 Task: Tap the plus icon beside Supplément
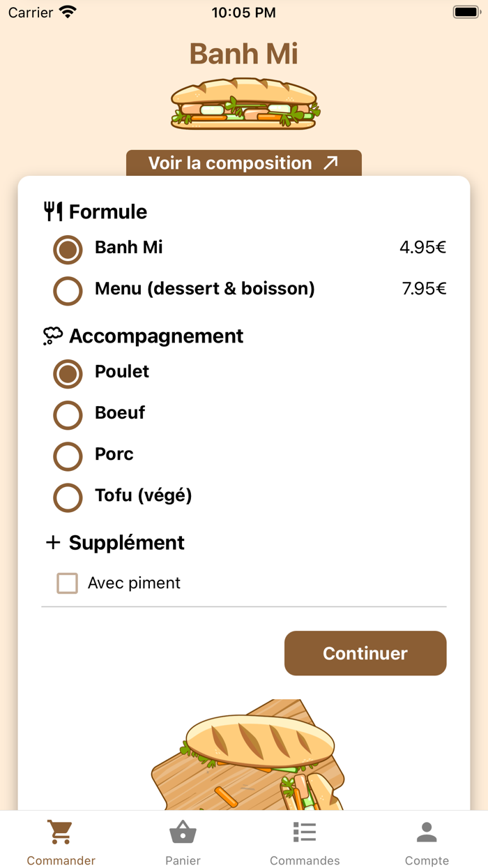coord(53,543)
